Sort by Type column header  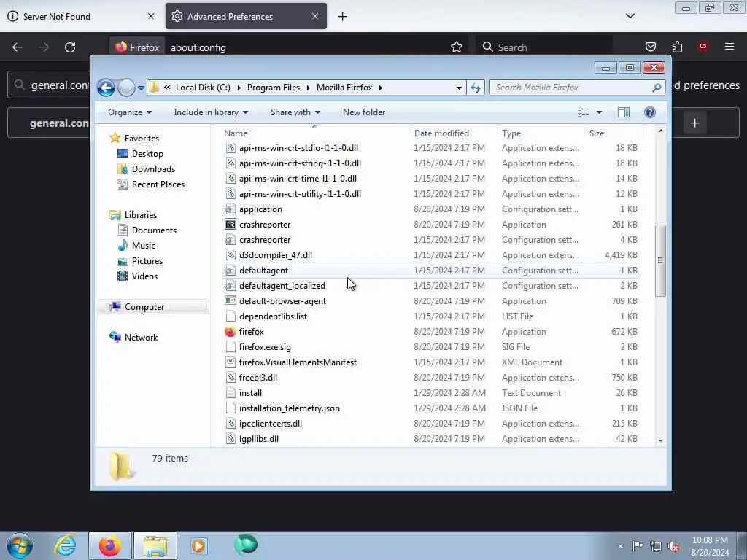(511, 133)
